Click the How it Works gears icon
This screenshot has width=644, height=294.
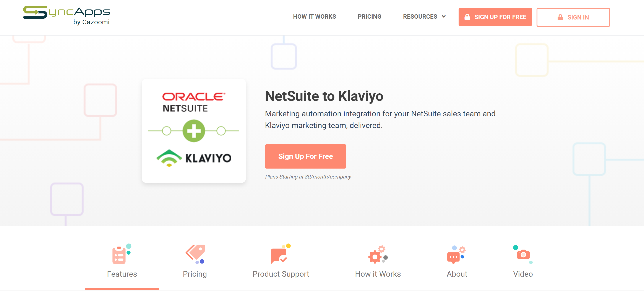378,255
